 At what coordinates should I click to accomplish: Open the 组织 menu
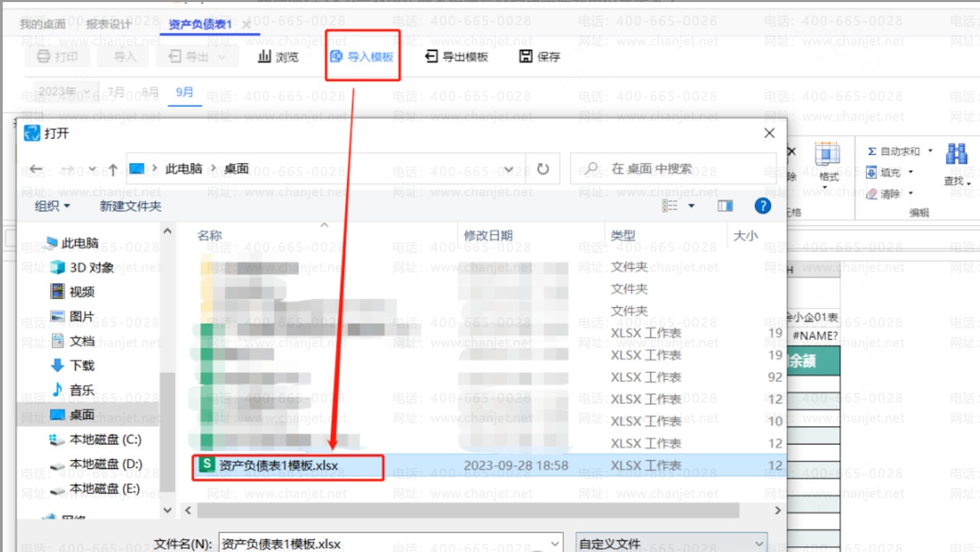point(52,206)
